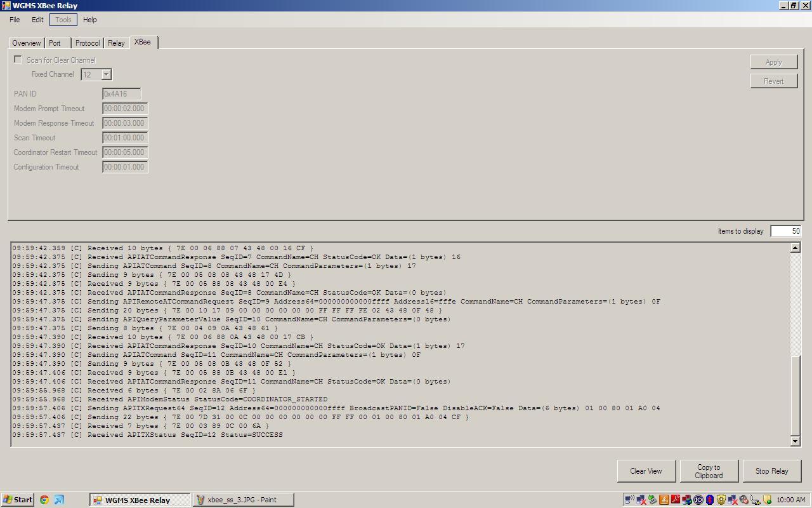Switch to the Overview tab
812x508 pixels.
click(x=27, y=43)
